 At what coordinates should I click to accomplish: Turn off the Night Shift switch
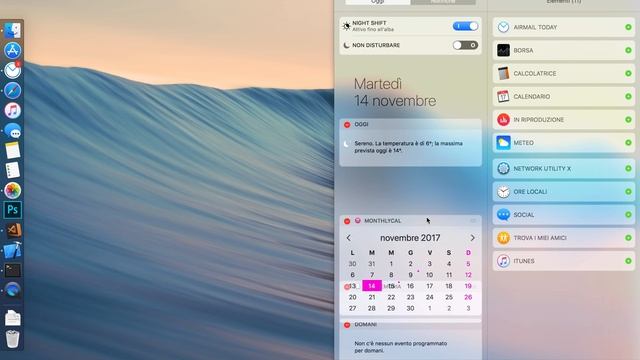(465, 26)
